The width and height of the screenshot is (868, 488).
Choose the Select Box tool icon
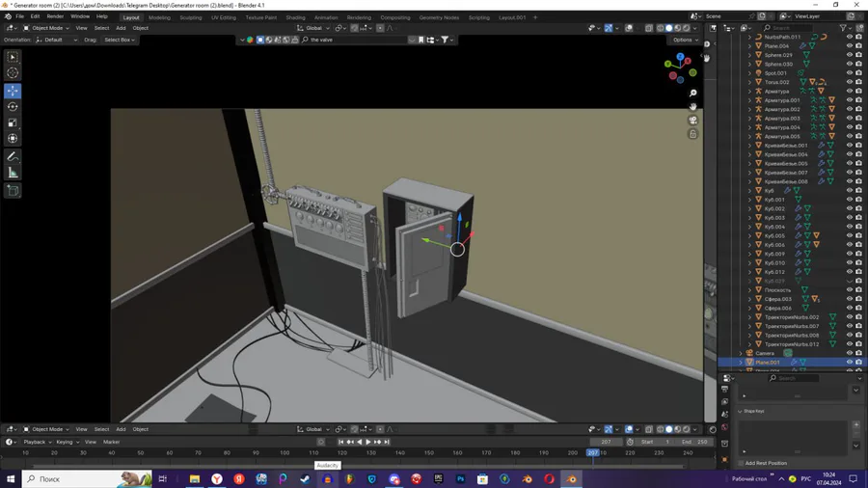(x=13, y=57)
